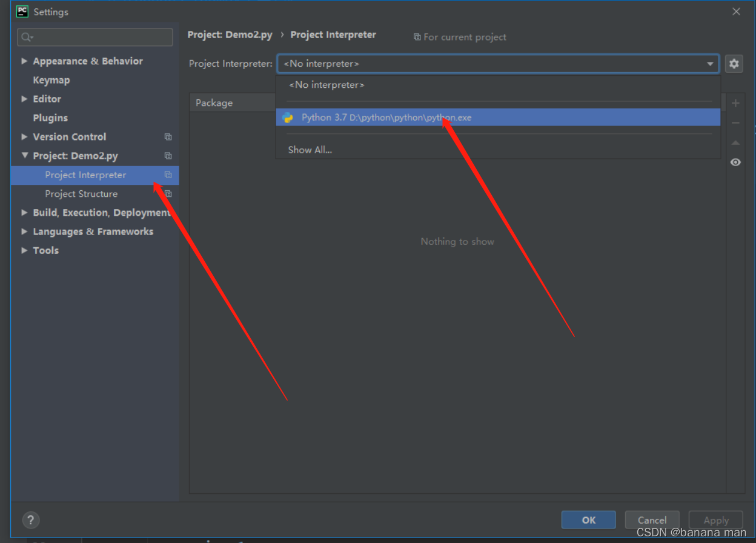Expand the Appearance & Behavior section
This screenshot has height=543, width=756.
coord(24,61)
